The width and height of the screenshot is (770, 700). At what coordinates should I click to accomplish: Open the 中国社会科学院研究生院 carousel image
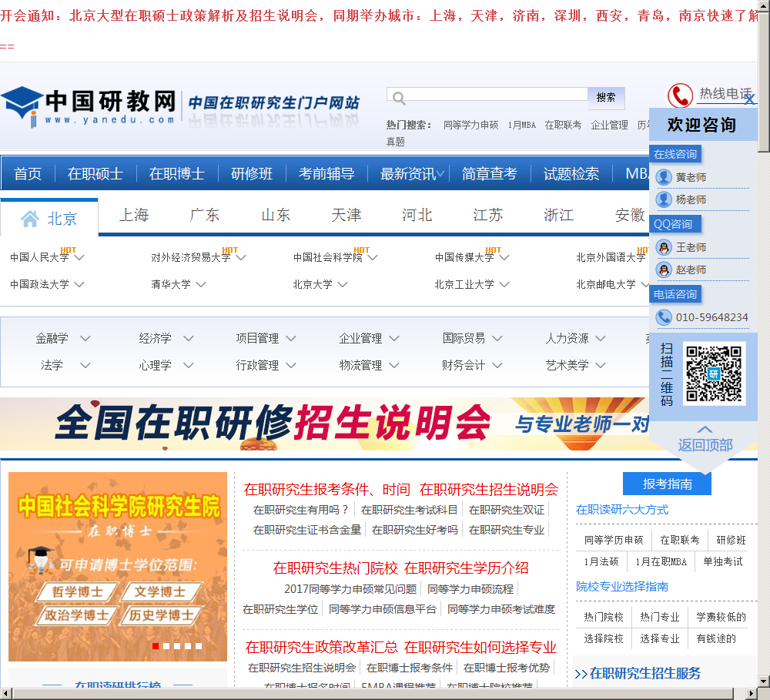point(118,566)
